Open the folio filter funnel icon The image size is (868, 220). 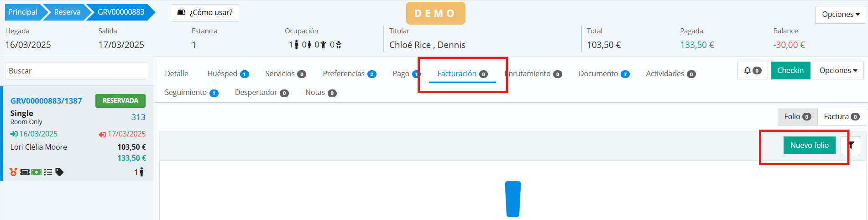[851, 146]
